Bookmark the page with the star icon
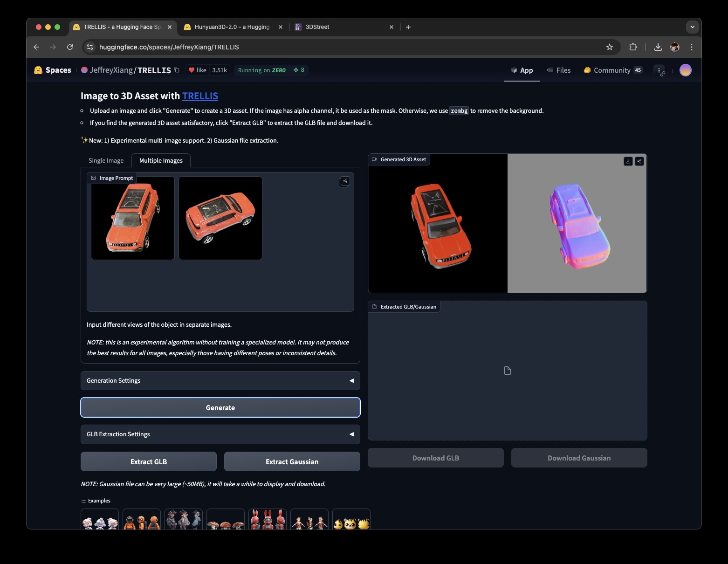728x564 pixels. coord(610,47)
